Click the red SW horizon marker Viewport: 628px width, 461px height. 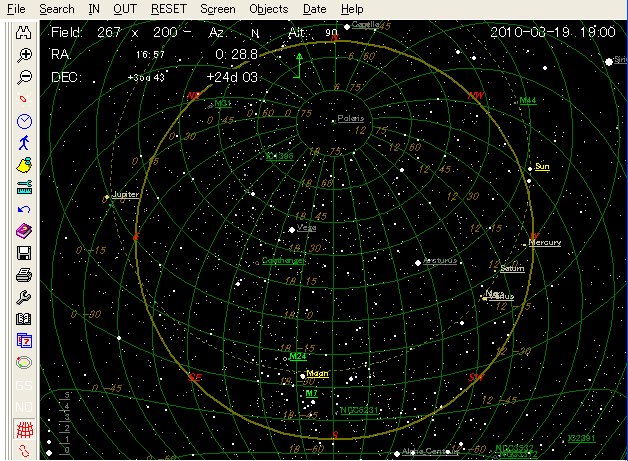[x=476, y=377]
